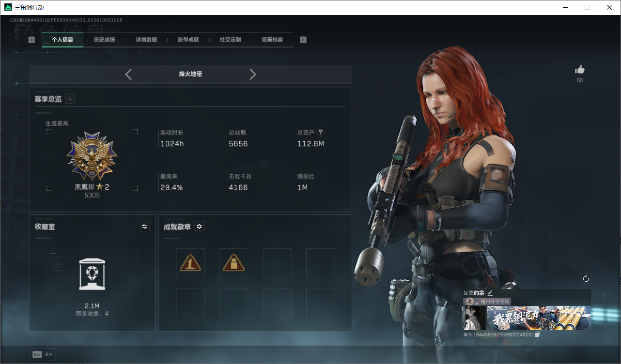Open the 成就徽章 gear settings icon
The height and width of the screenshot is (364, 621).
click(x=199, y=227)
